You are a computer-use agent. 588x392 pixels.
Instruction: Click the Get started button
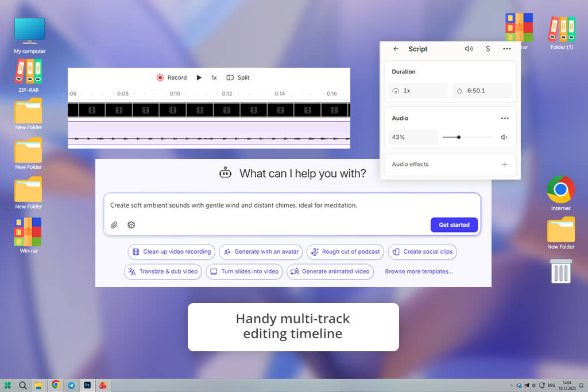pos(454,225)
